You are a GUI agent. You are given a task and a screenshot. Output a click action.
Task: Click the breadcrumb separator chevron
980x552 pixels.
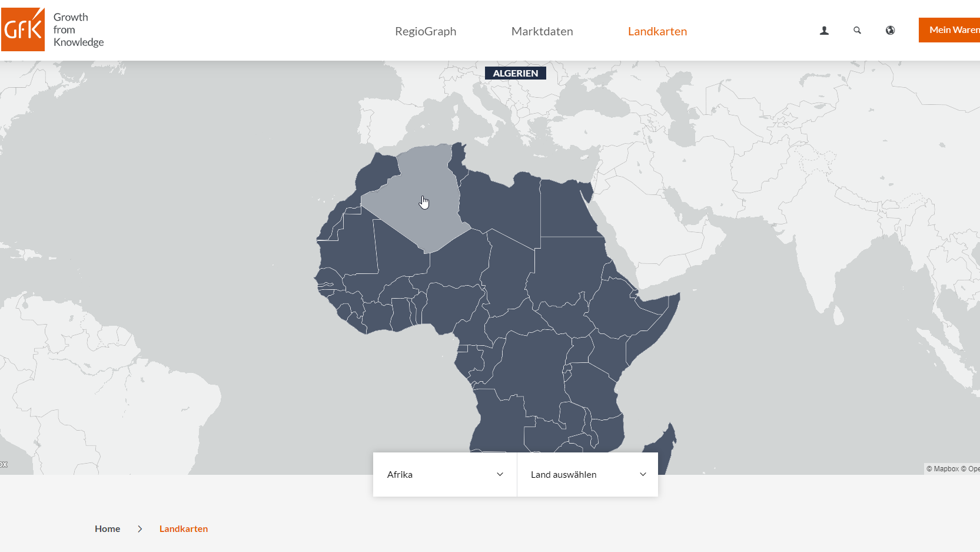[140, 528]
